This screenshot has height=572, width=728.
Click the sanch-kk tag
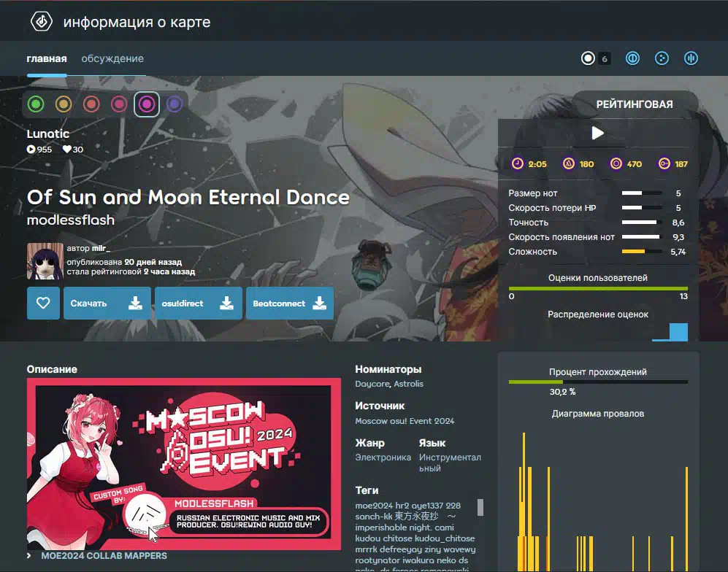[x=374, y=517]
